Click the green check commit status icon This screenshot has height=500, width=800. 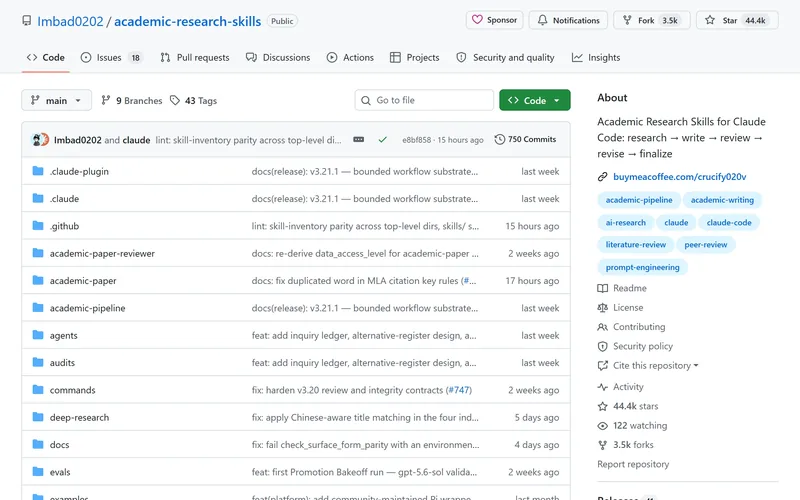383,139
